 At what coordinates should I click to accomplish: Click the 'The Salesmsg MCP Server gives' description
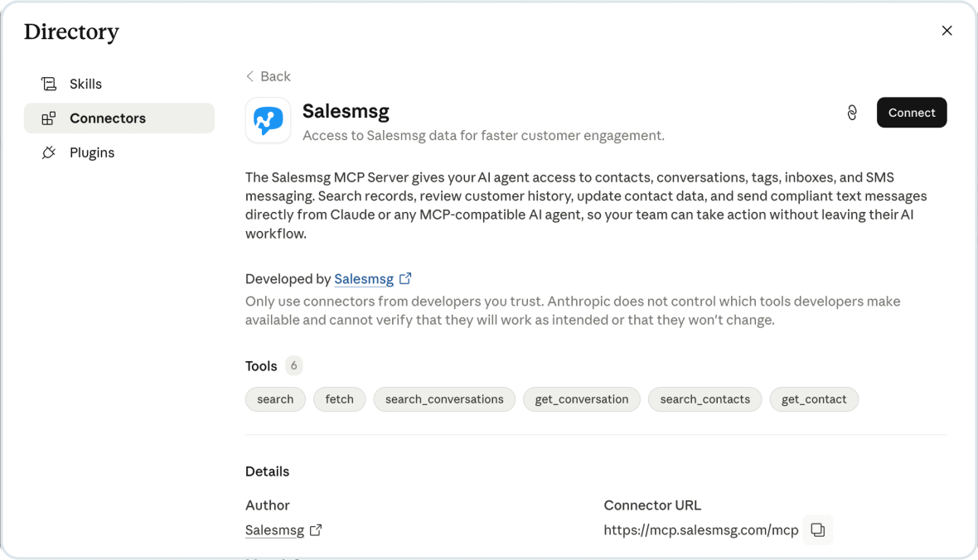(x=586, y=205)
